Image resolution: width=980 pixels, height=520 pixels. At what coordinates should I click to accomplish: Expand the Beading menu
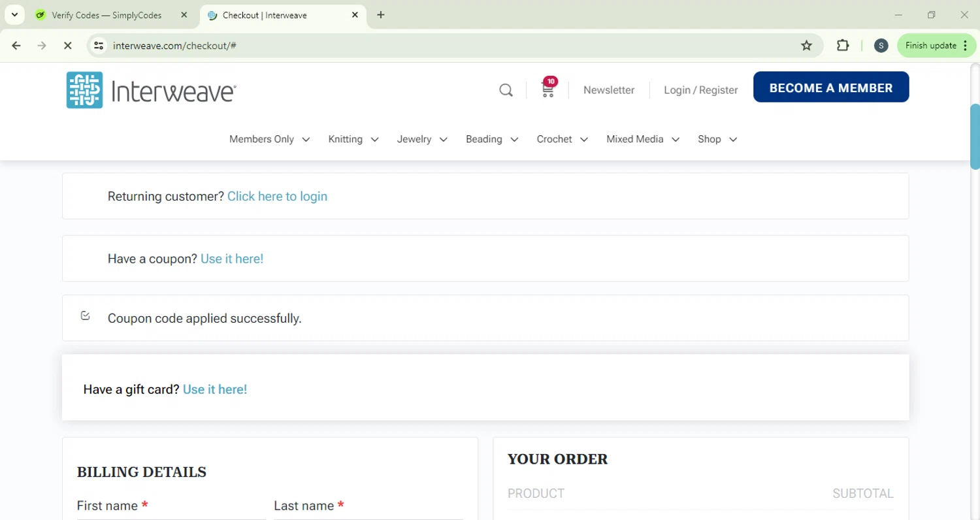click(x=492, y=139)
